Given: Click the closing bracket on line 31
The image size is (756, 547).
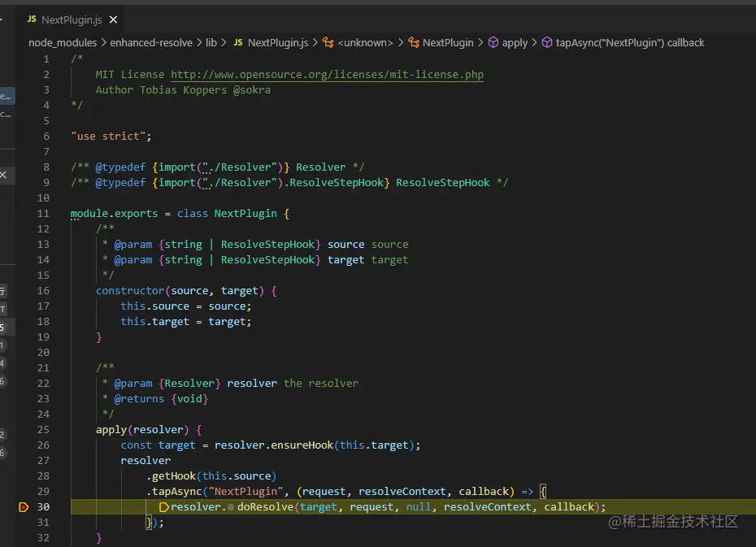Looking at the screenshot, I should click(149, 523).
